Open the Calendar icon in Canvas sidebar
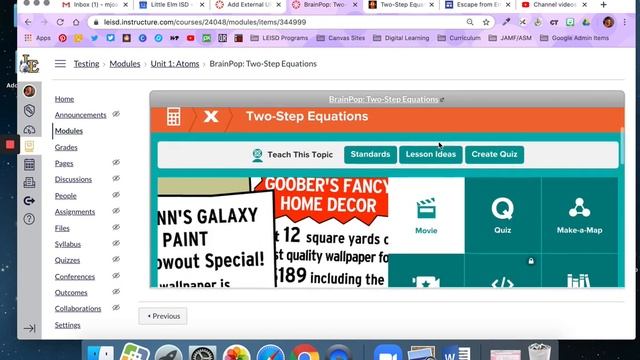The height and width of the screenshot is (360, 640). (29, 165)
